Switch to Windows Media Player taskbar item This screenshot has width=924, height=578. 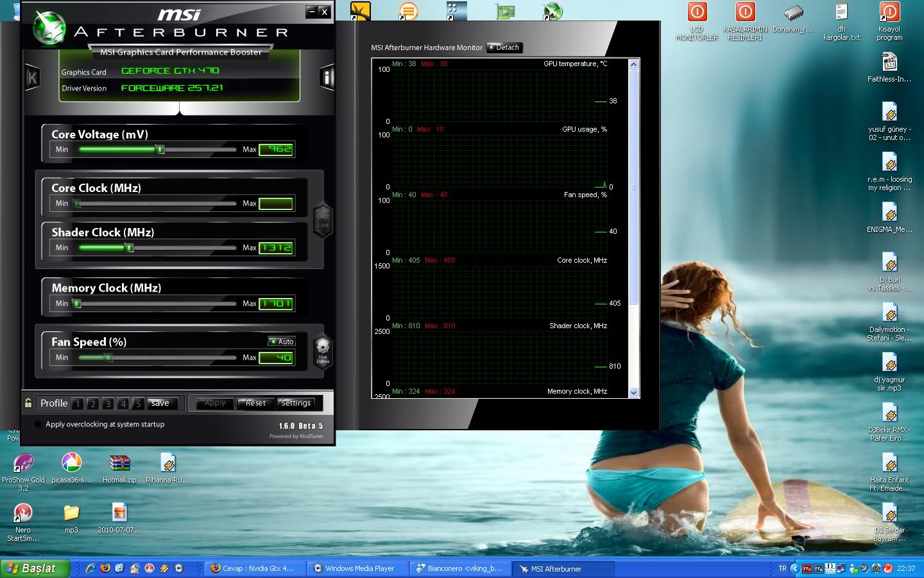point(359,568)
